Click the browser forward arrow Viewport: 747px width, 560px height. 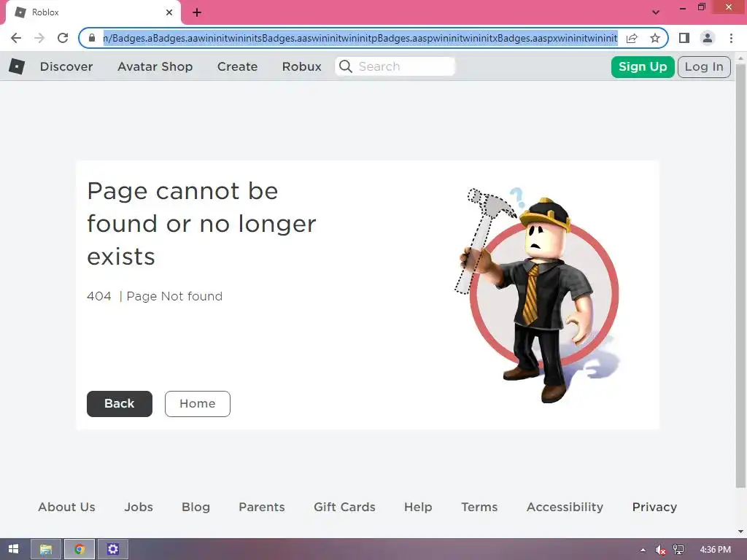(39, 38)
